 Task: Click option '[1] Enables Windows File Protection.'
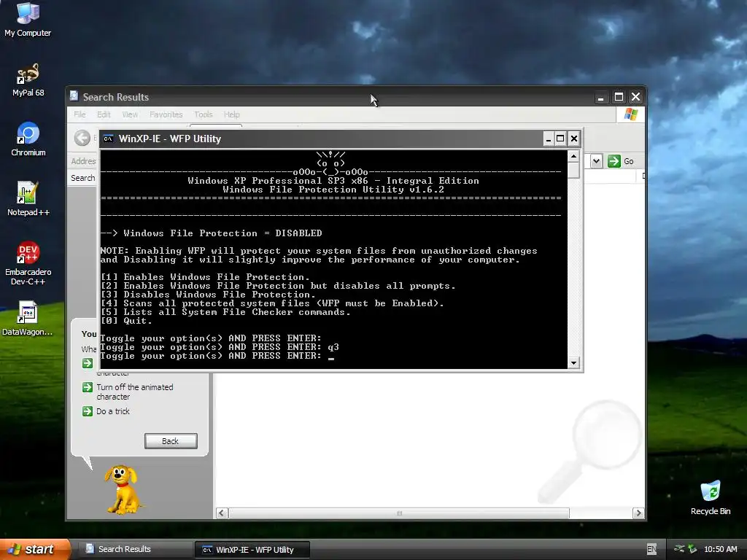click(x=205, y=276)
